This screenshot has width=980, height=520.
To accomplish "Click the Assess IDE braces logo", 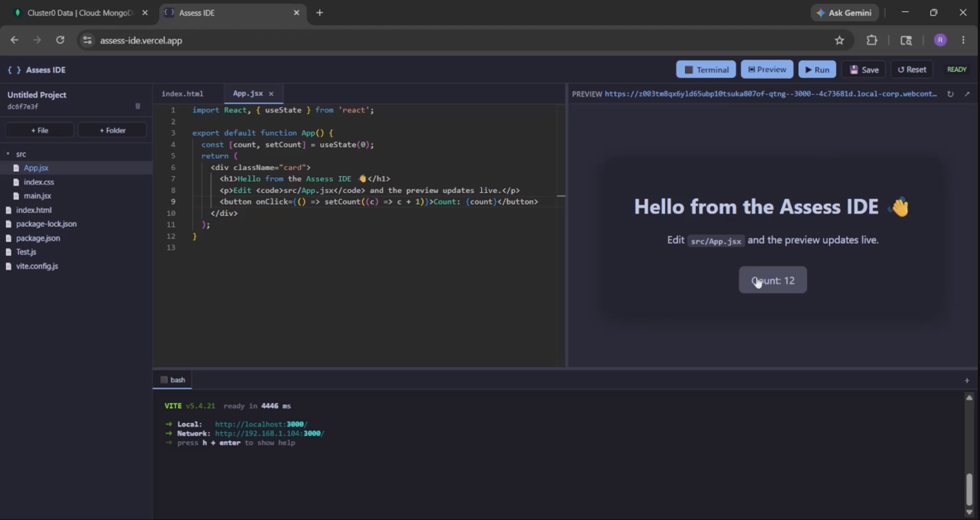I will click(x=14, y=70).
